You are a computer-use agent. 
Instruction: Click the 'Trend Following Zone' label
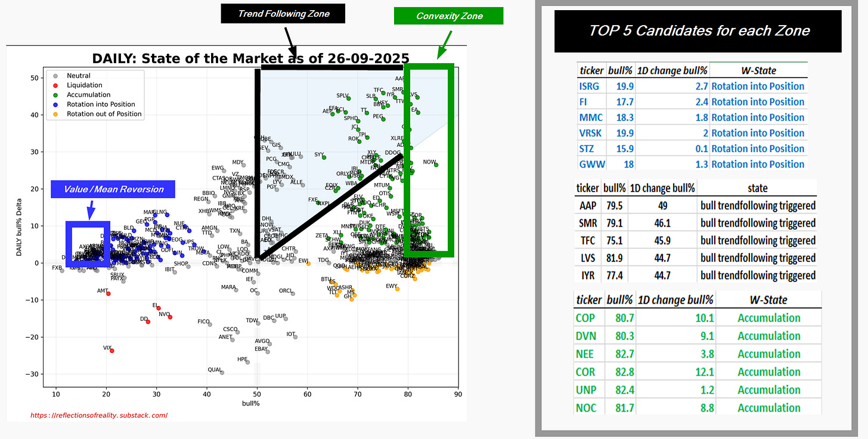(x=284, y=14)
